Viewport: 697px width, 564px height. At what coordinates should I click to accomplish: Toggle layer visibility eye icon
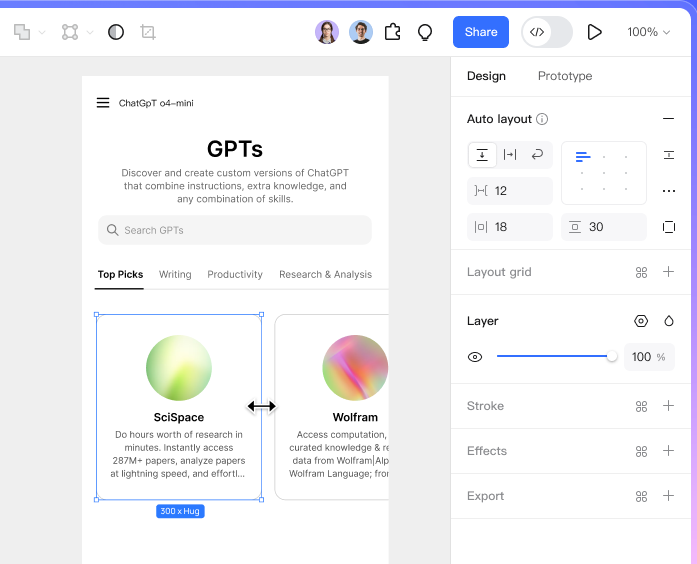tap(475, 357)
